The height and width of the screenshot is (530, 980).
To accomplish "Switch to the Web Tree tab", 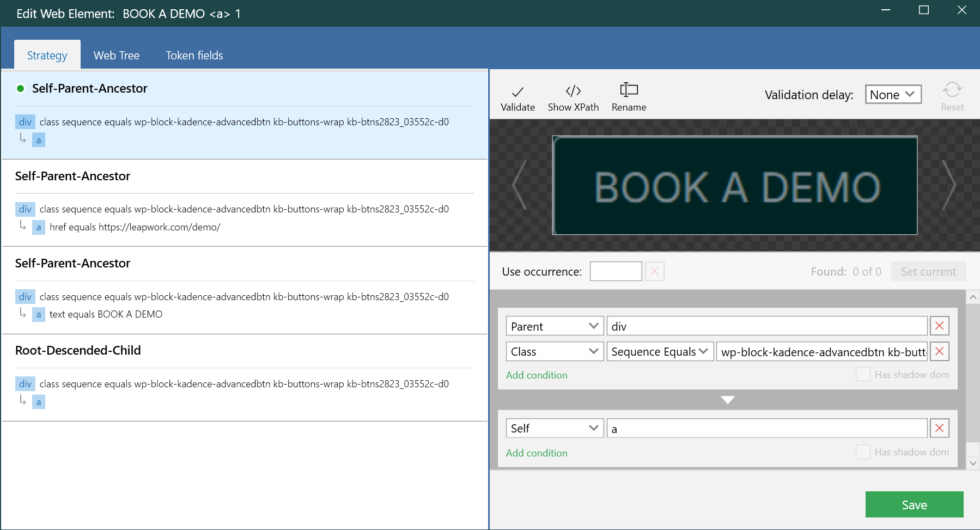I will [117, 55].
